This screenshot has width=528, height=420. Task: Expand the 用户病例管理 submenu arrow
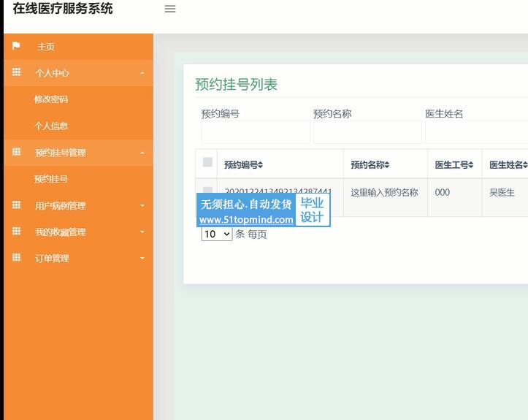142,206
